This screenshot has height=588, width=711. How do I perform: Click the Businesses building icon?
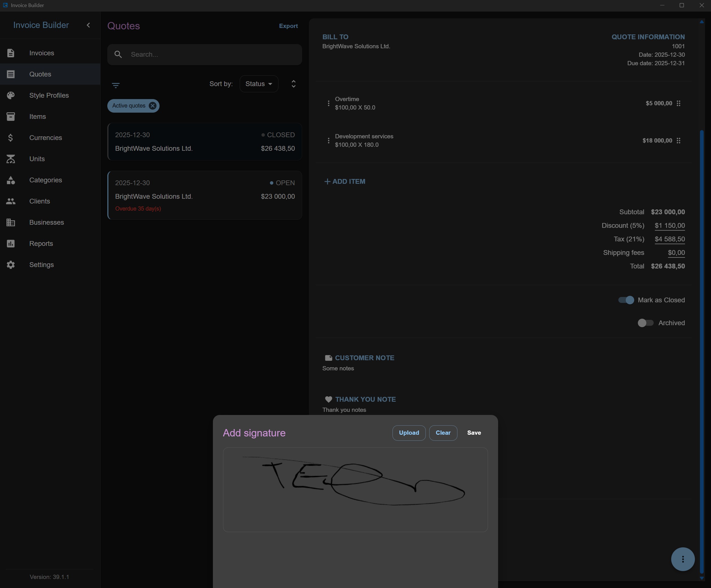point(11,222)
